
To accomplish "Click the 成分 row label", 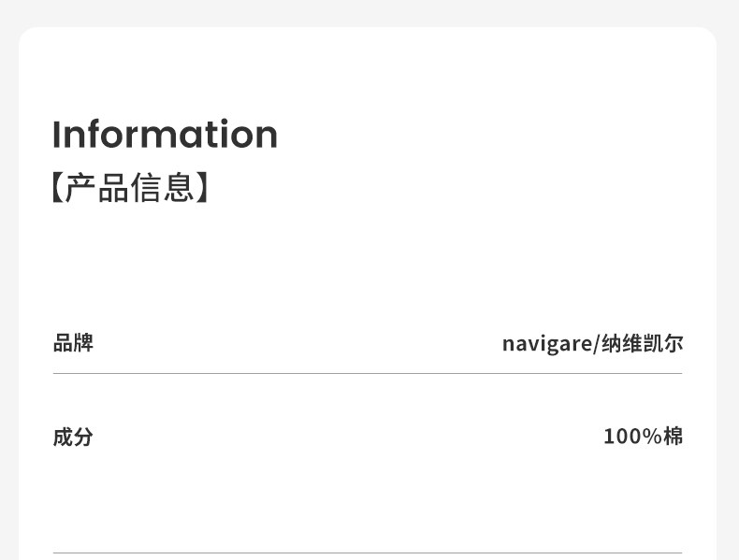I will 73,437.
